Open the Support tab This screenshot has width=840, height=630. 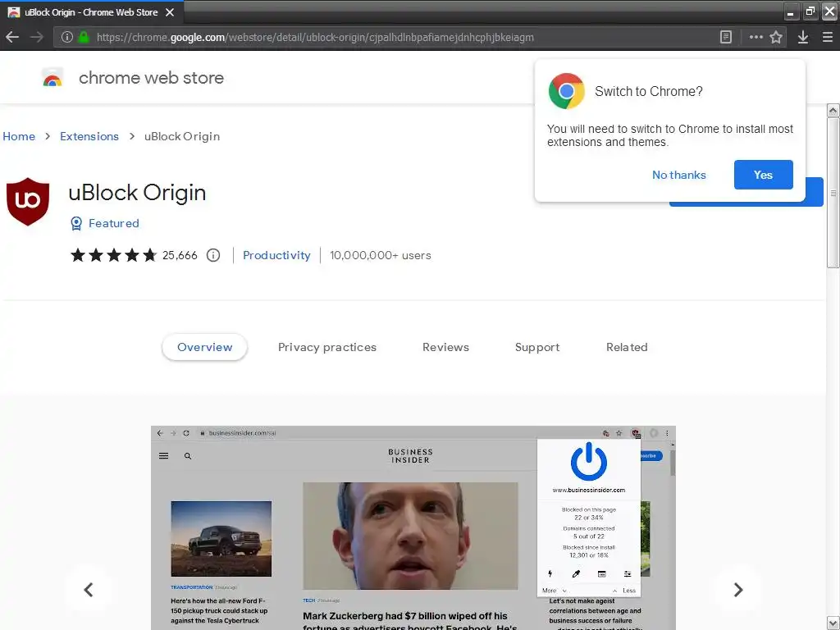coord(536,347)
